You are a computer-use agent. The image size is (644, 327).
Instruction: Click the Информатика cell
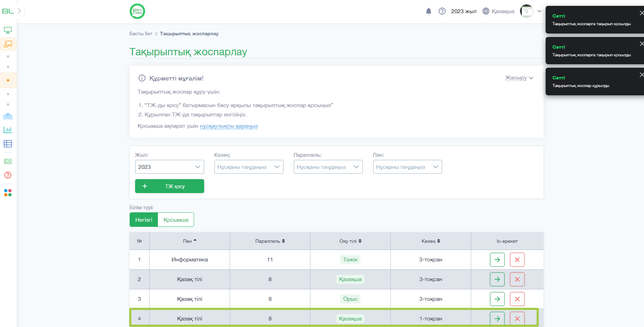(190, 260)
